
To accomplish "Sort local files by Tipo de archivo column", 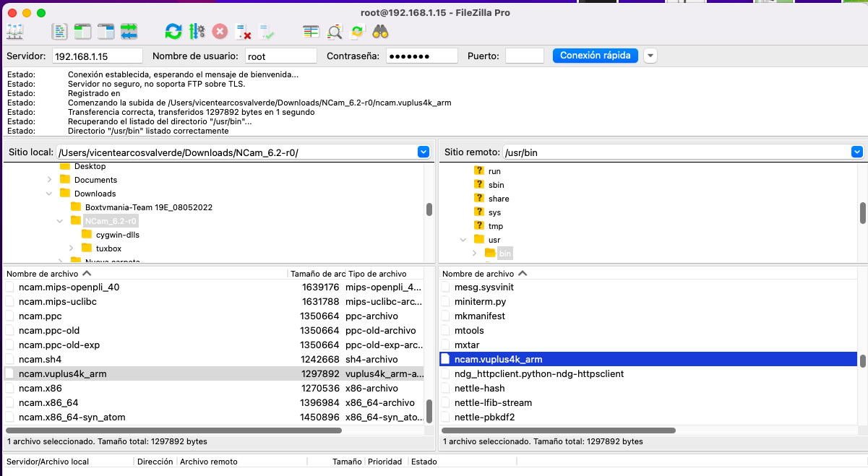I will (377, 274).
